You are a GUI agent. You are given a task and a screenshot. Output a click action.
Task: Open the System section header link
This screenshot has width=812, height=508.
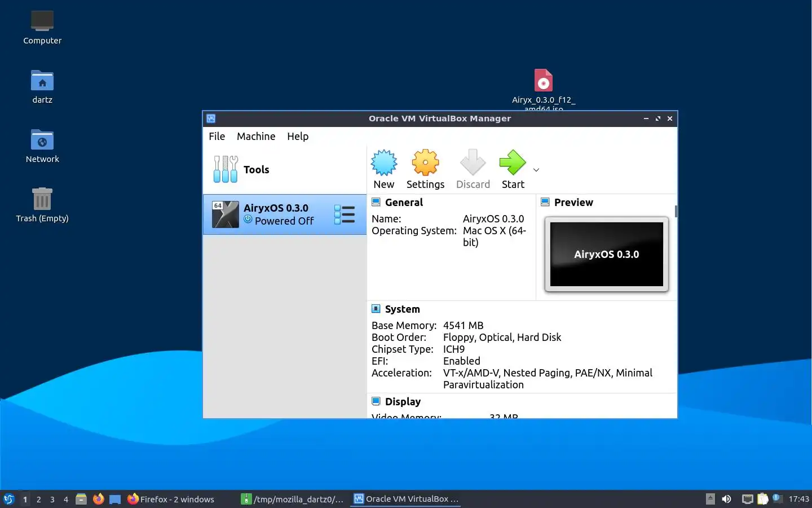(x=402, y=309)
